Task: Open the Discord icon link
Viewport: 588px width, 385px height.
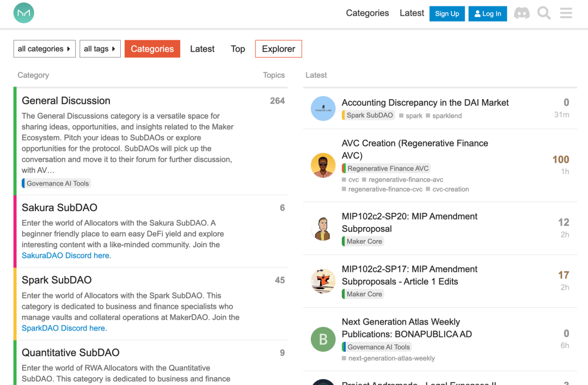Action: [522, 13]
